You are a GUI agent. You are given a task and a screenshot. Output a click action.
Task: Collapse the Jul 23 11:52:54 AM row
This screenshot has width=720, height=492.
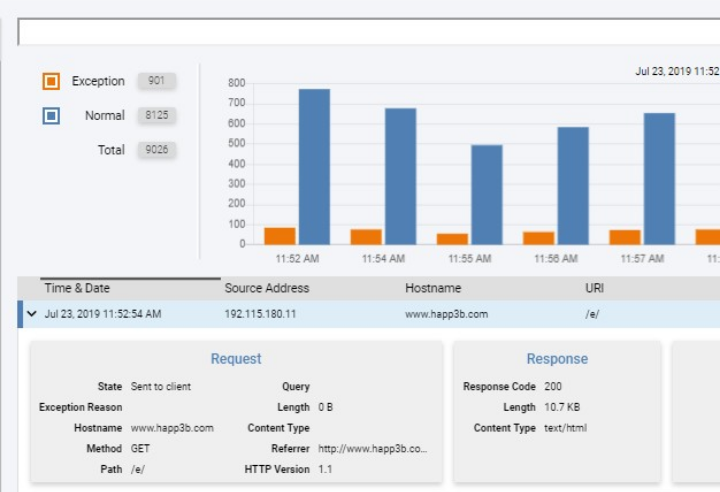click(32, 314)
